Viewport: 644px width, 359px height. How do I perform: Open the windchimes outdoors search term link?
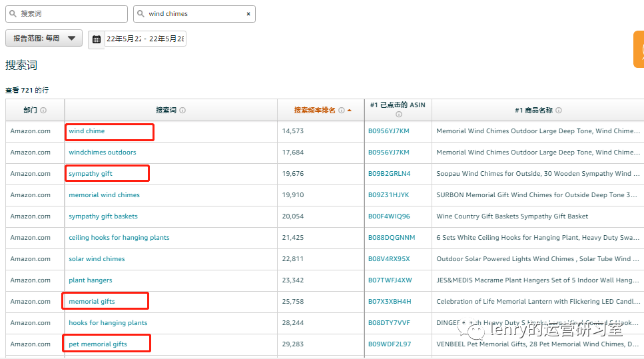click(103, 153)
